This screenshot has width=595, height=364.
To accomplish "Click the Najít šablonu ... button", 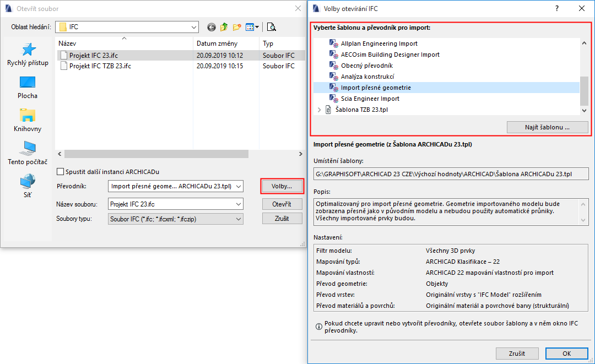I will point(547,127).
